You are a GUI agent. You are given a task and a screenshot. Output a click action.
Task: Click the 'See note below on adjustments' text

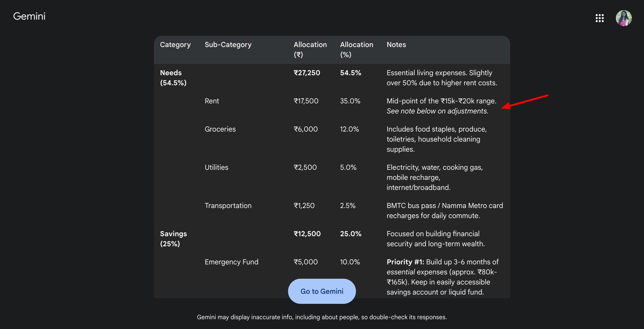(437, 111)
